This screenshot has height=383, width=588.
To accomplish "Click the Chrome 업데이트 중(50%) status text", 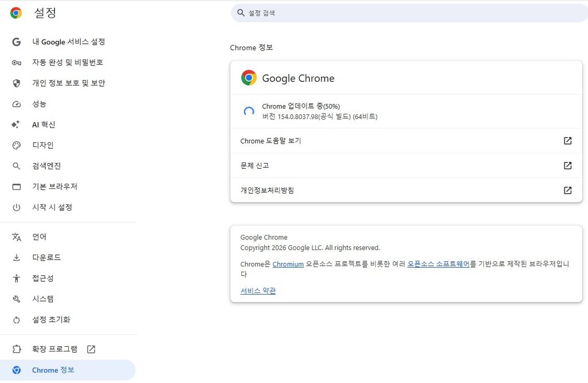I will 301,106.
